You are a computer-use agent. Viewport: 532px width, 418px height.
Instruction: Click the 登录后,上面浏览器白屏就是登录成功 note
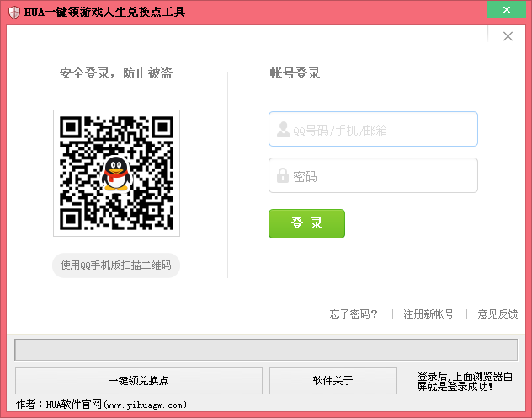tap(465, 381)
